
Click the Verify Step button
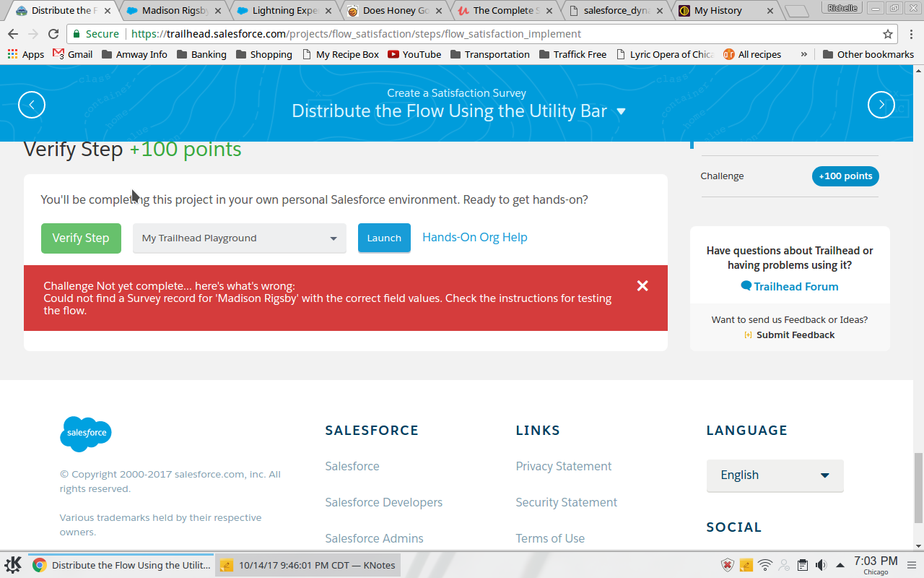81,238
